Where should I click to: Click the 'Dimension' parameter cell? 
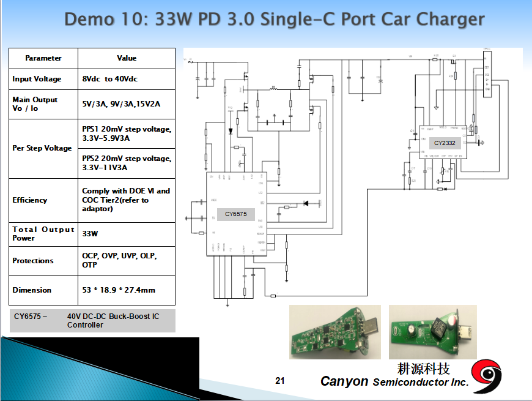[x=43, y=290]
